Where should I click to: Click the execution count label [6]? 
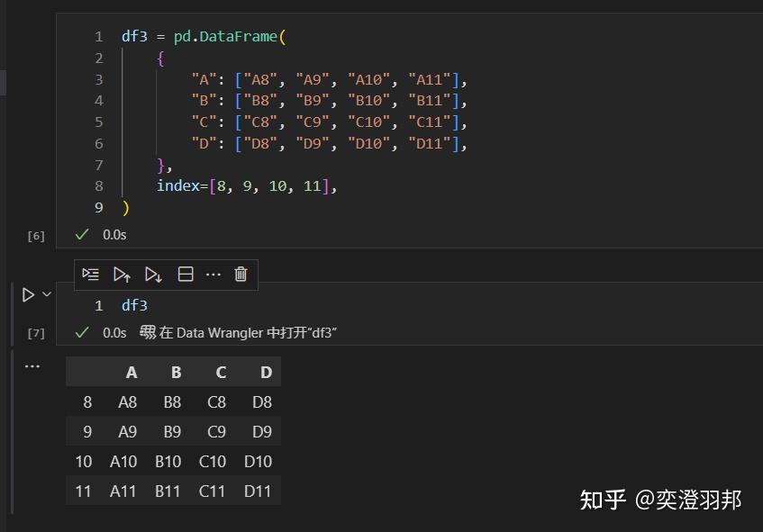pos(35,235)
